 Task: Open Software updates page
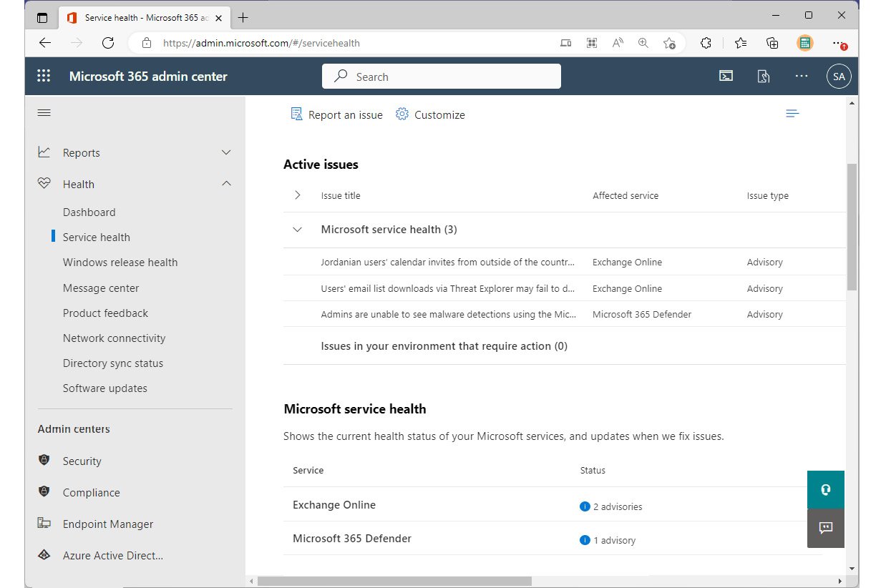[x=105, y=388]
